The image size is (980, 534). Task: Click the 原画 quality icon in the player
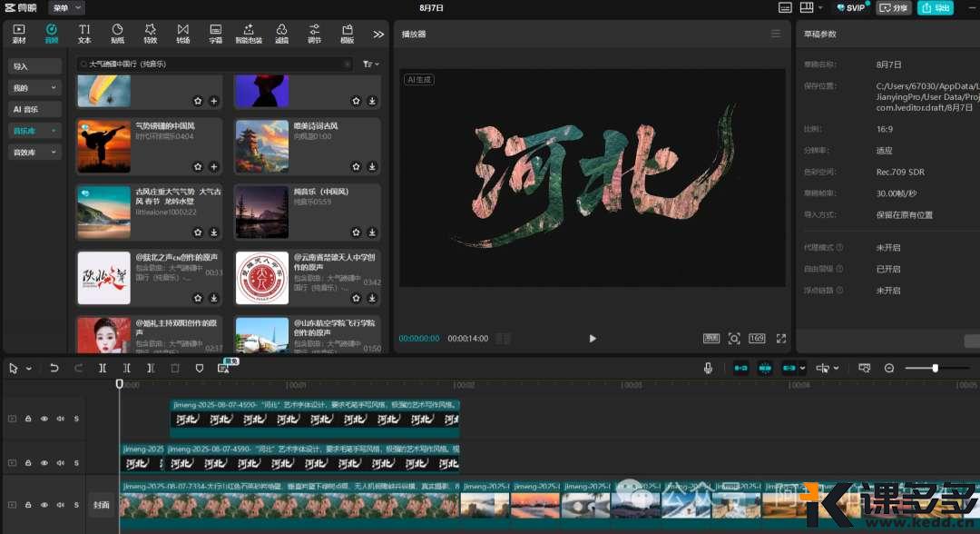(x=711, y=338)
